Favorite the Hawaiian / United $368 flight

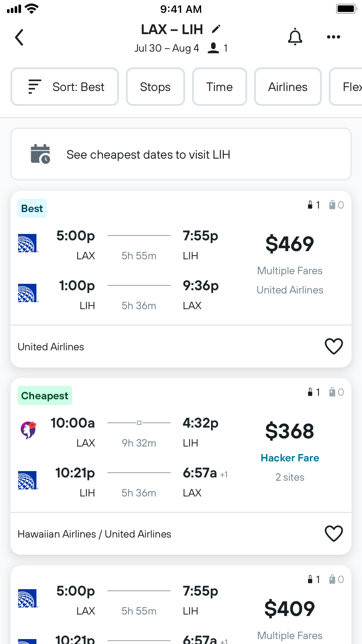(334, 534)
